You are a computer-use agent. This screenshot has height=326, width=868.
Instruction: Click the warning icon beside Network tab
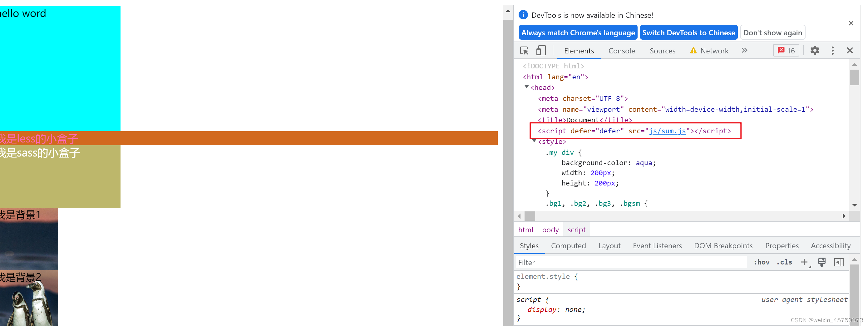coord(693,50)
